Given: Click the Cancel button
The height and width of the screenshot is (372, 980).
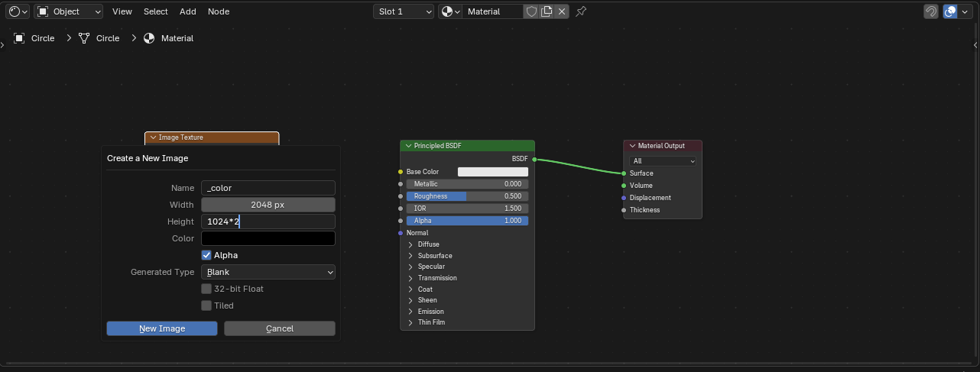Looking at the screenshot, I should [x=279, y=328].
